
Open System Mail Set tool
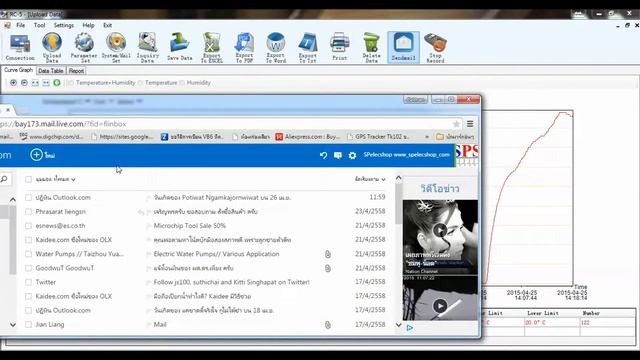coord(116,47)
